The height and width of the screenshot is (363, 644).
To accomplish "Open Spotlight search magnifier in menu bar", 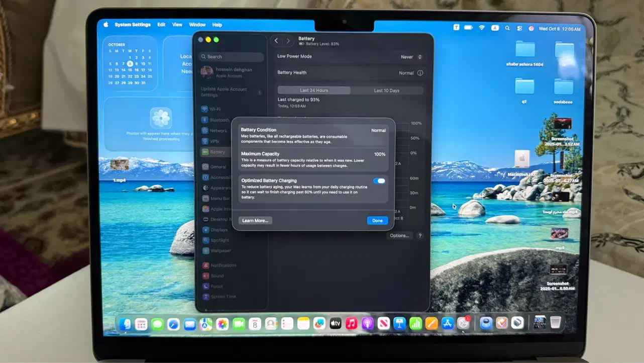I will coord(507,28).
